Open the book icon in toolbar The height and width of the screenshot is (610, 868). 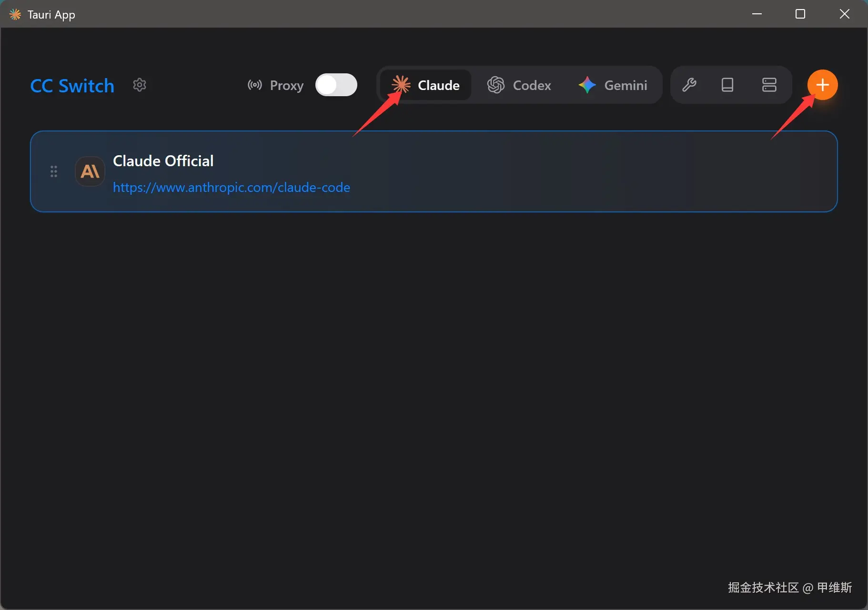coord(727,85)
